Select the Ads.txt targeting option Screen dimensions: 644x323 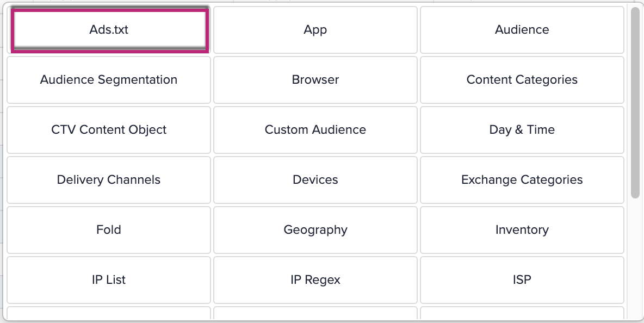pyautogui.click(x=109, y=30)
